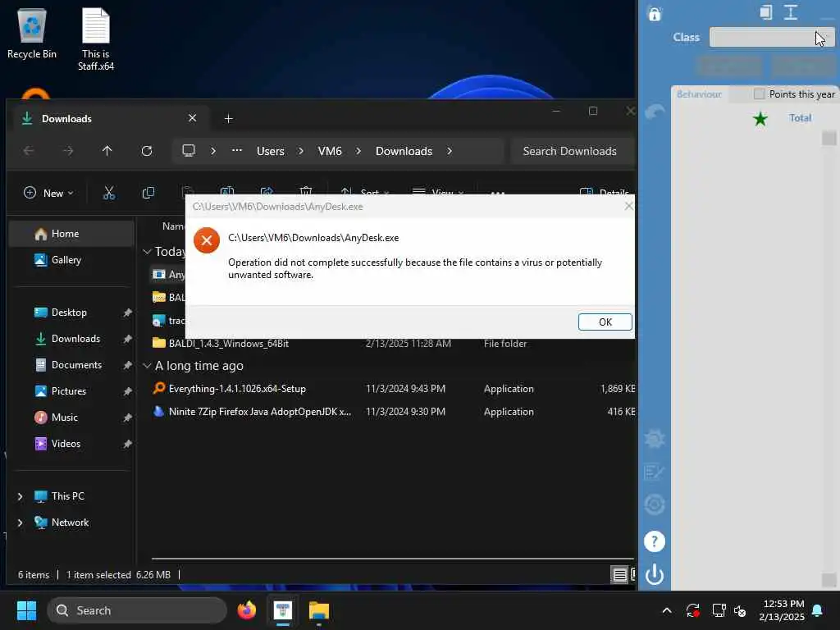Expand This PC in the navigation tree
Viewport: 840px width, 630px height.
(21, 496)
